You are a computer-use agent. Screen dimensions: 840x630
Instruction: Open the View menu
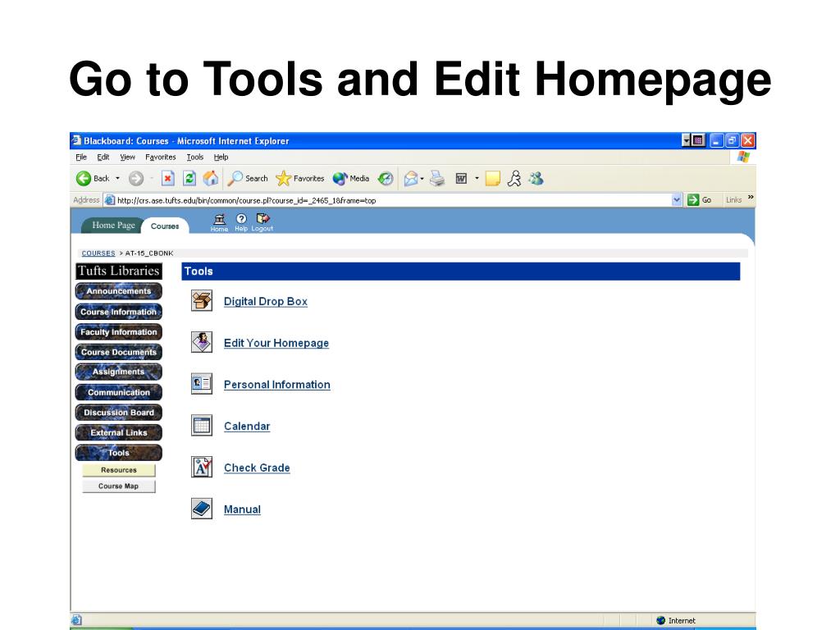coord(127,157)
